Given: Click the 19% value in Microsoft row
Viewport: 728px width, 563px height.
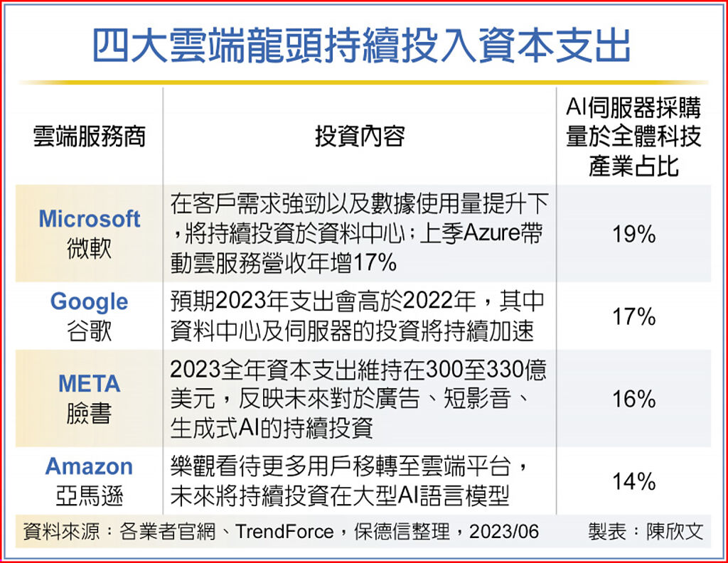Looking at the screenshot, I should click(x=633, y=235).
